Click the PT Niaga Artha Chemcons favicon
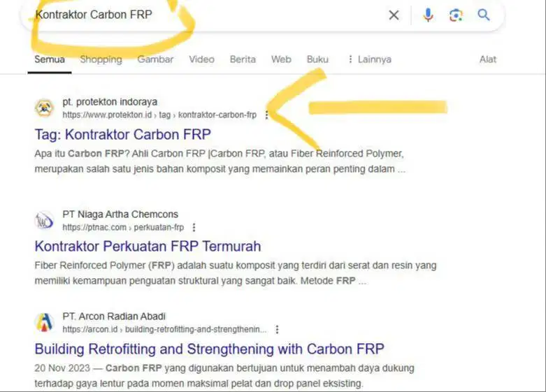The image size is (546, 392). point(44,221)
